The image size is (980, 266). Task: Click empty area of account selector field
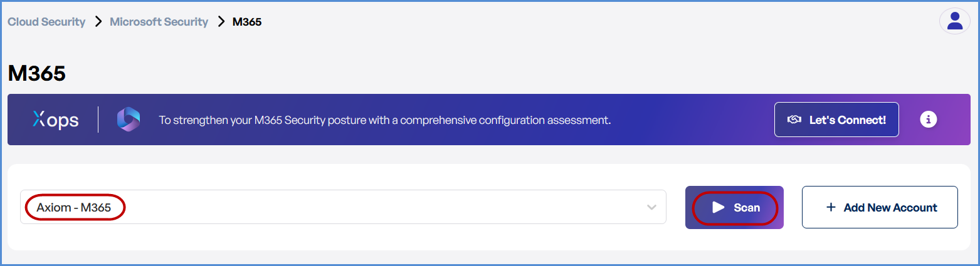click(x=376, y=207)
